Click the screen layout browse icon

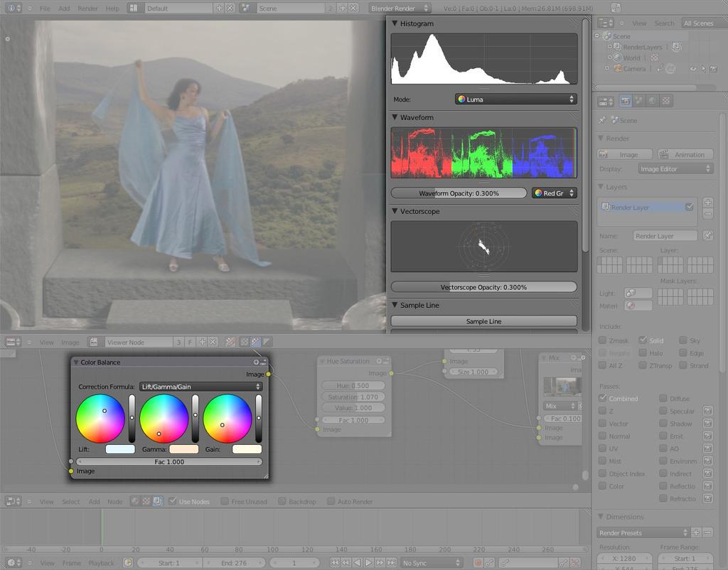[x=134, y=9]
